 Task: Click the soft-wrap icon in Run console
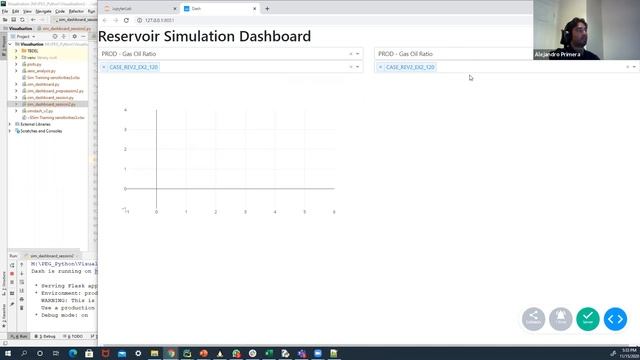click(22, 282)
